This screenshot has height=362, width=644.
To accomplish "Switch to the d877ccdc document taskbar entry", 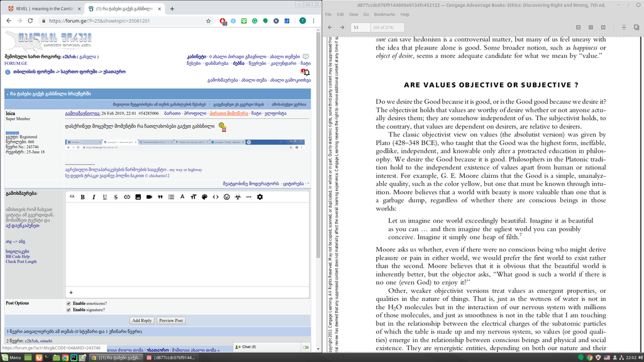I will [171, 358].
